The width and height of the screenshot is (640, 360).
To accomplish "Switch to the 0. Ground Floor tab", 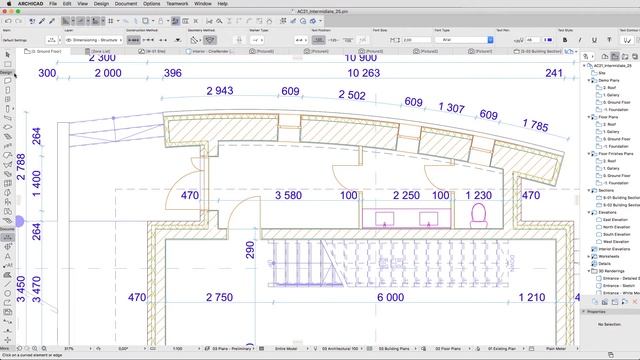I will point(43,51).
